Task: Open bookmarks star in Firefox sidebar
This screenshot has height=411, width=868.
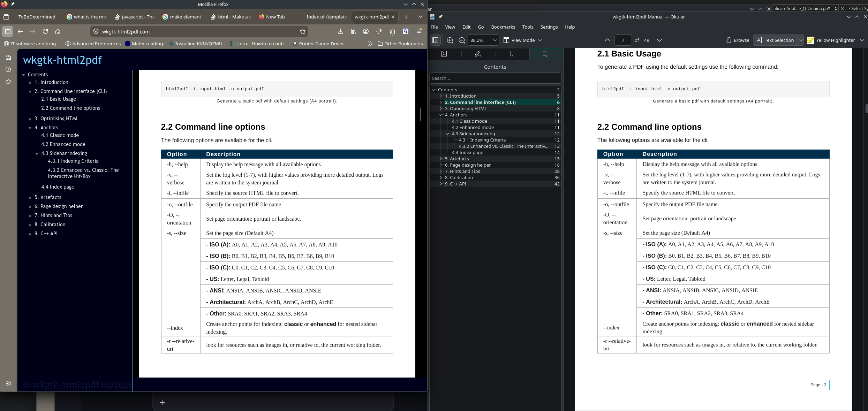Action: click(x=8, y=82)
